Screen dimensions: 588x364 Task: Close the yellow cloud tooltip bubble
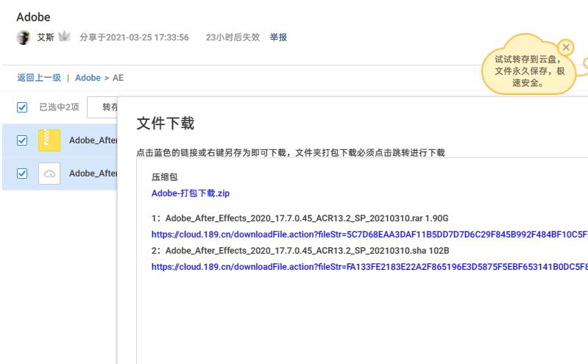[565, 48]
